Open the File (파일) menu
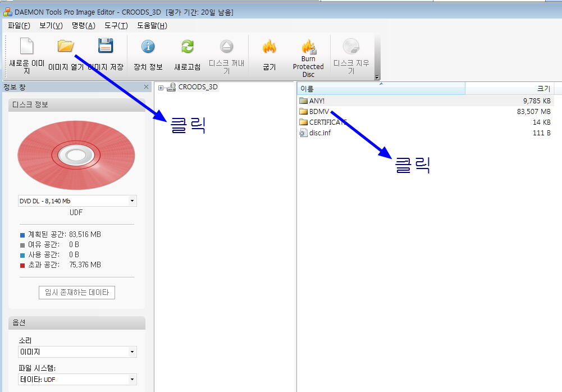Viewport: 562px width, 392px height. [19, 25]
